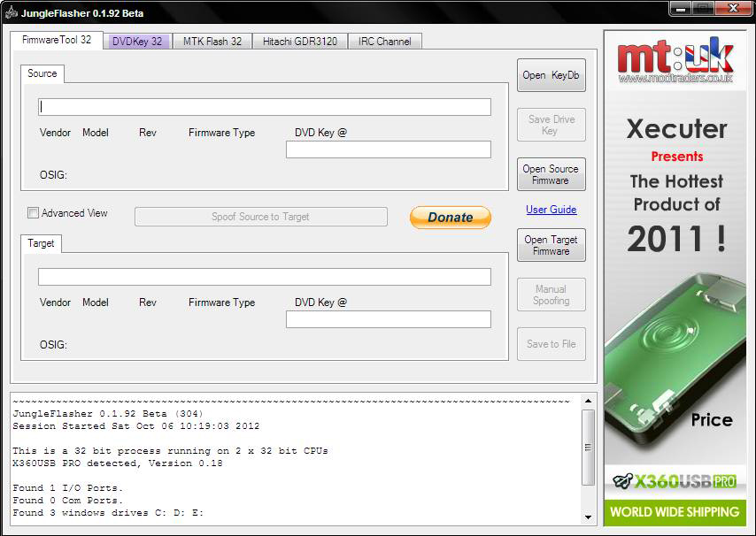The width and height of the screenshot is (756, 536).
Task: Click the log scrollbar down arrow
Action: tap(588, 517)
